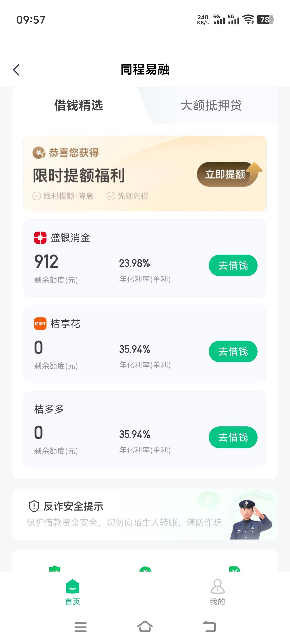Tap the shield icon beside 反诈安全提示

[34, 506]
